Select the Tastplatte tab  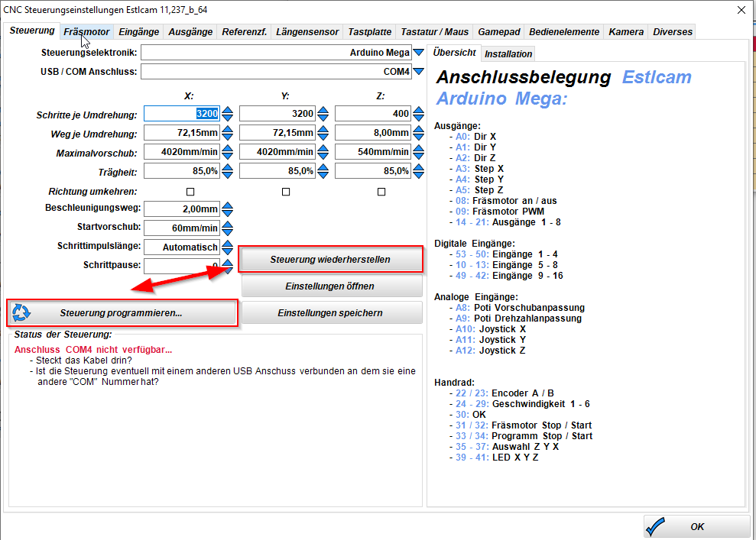tap(370, 32)
